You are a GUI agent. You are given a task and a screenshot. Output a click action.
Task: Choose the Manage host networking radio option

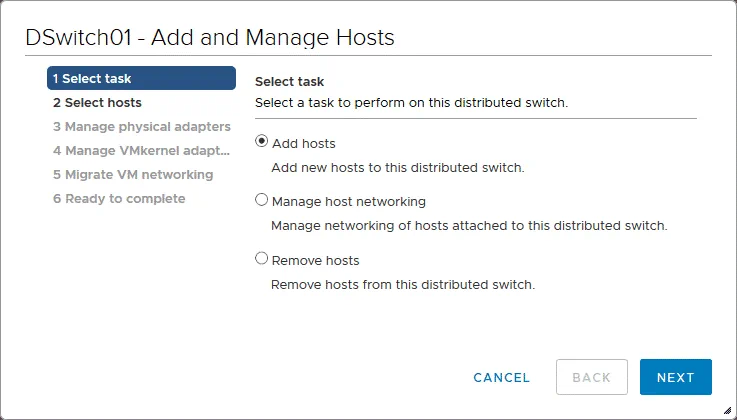pyautogui.click(x=262, y=200)
